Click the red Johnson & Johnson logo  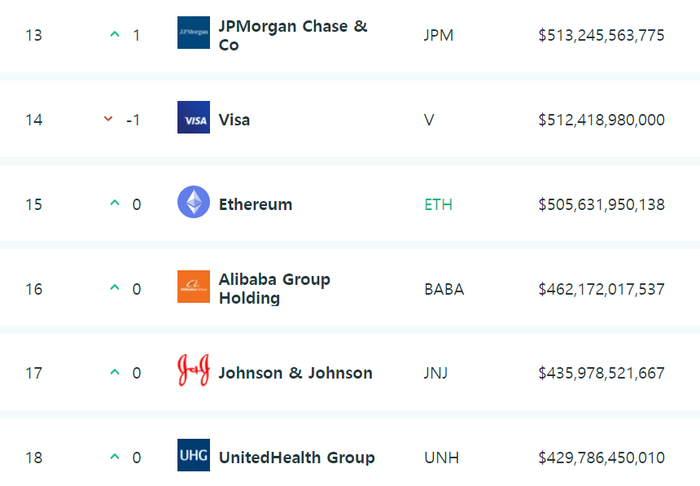click(x=193, y=370)
